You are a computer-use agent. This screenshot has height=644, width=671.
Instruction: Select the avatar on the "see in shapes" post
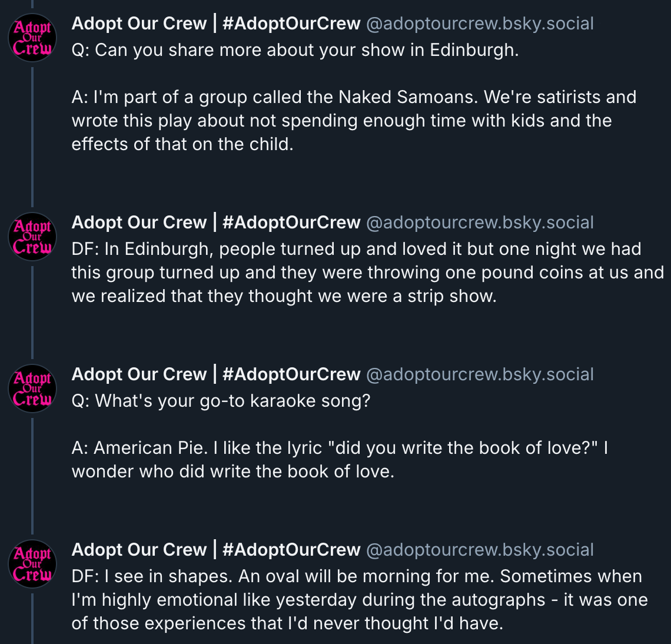(32, 562)
